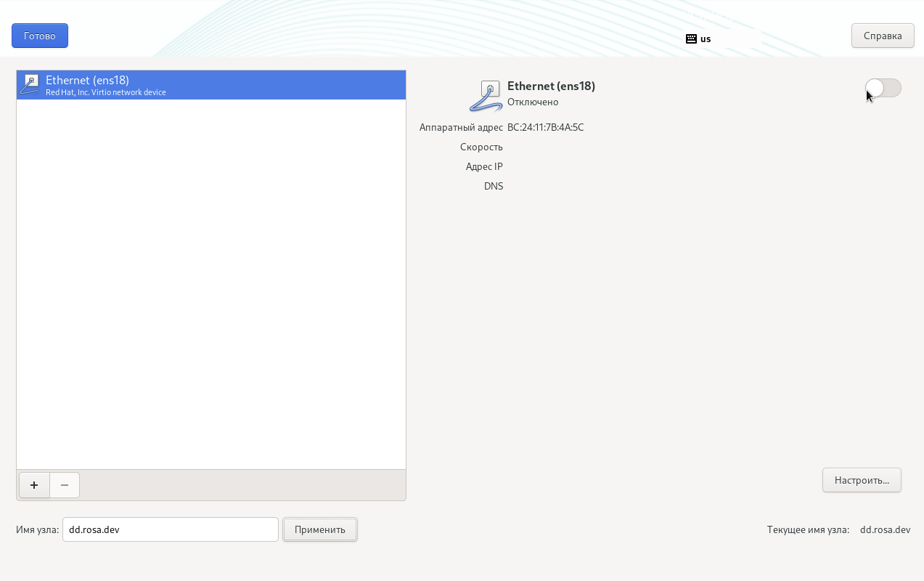Select Ethernet (ens18) in the device list
Screen dimensions: 924x581
pos(210,85)
